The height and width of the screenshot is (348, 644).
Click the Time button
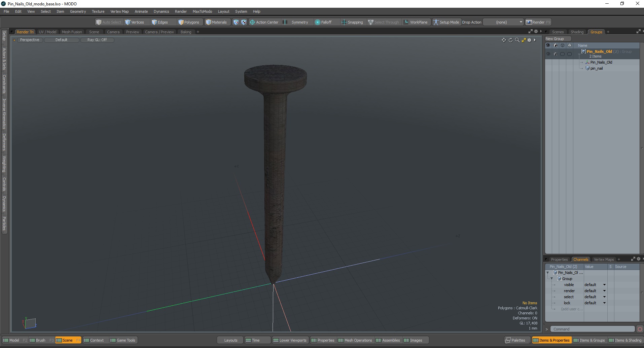pos(257,340)
